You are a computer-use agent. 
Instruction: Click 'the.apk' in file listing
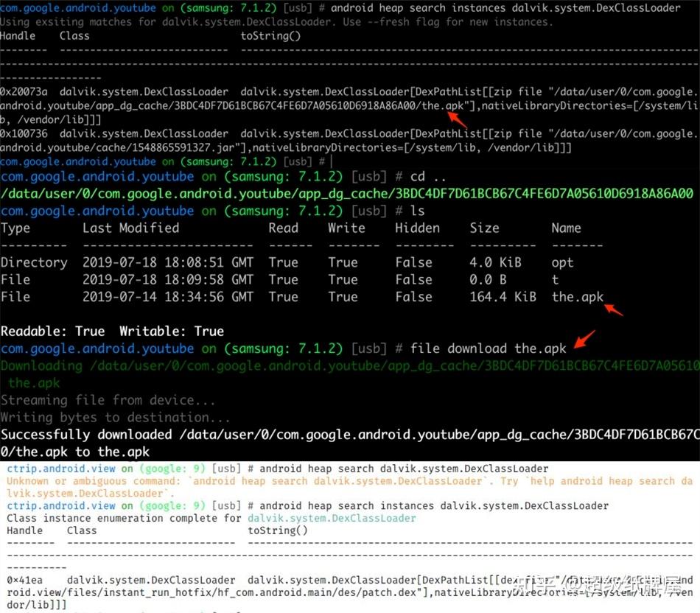[x=577, y=297]
